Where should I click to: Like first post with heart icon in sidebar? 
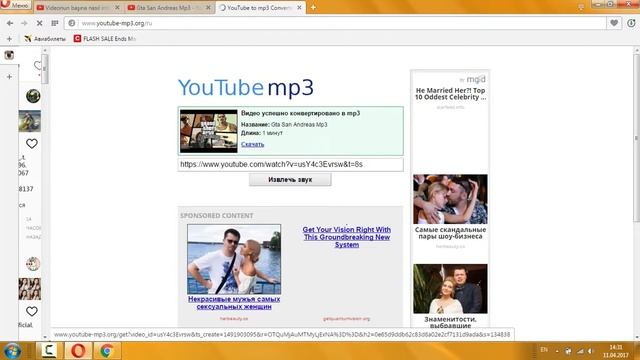pyautogui.click(x=32, y=144)
